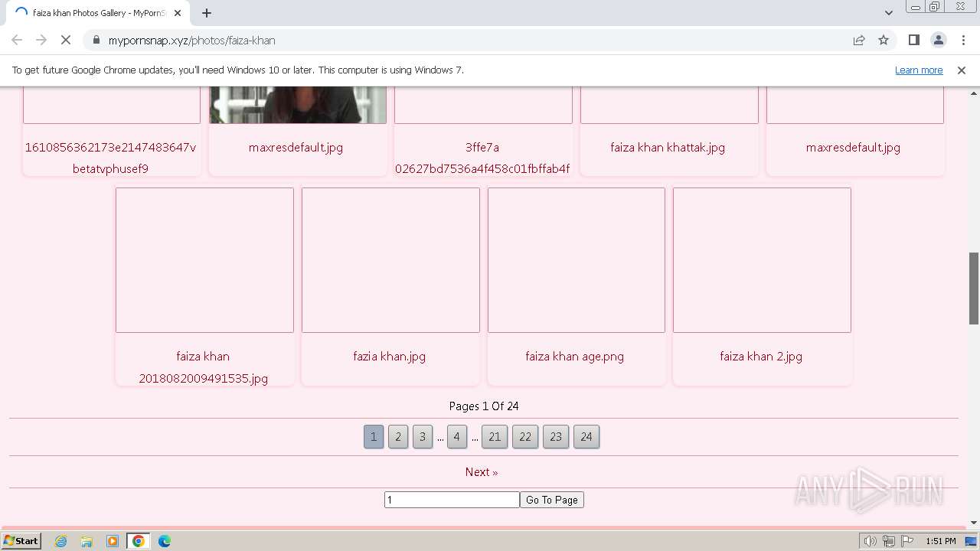
Task: Click the fazia khan.jpg caption
Action: (389, 357)
